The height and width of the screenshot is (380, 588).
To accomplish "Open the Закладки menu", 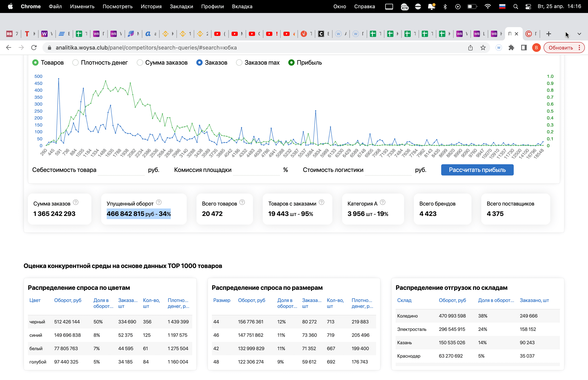I will point(181,7).
